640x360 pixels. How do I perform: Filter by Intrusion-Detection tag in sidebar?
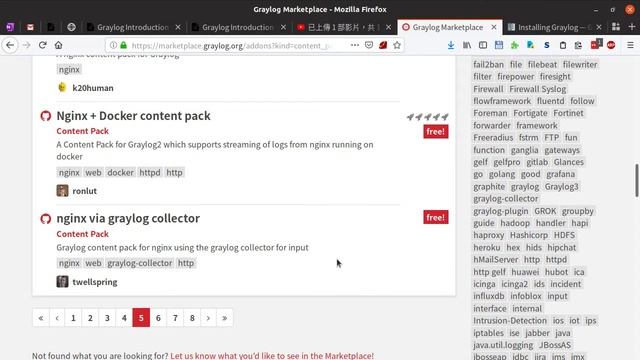coord(510,321)
